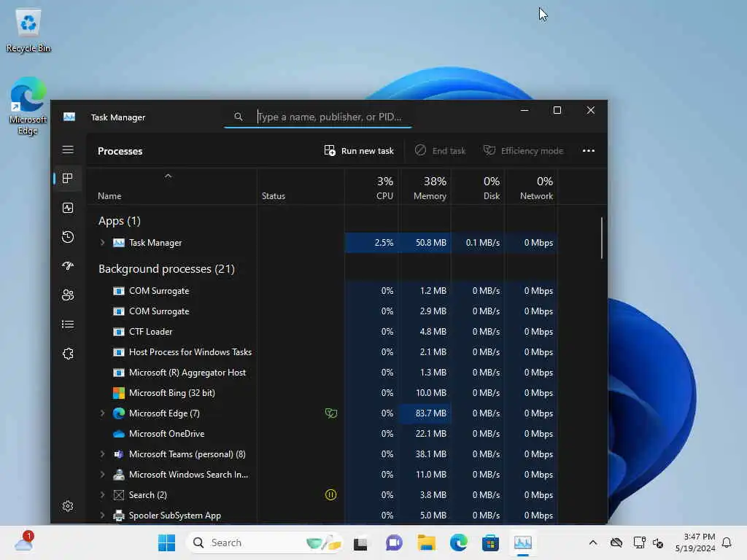
Task: Open the Details page sidebar icon
Action: [x=68, y=324]
